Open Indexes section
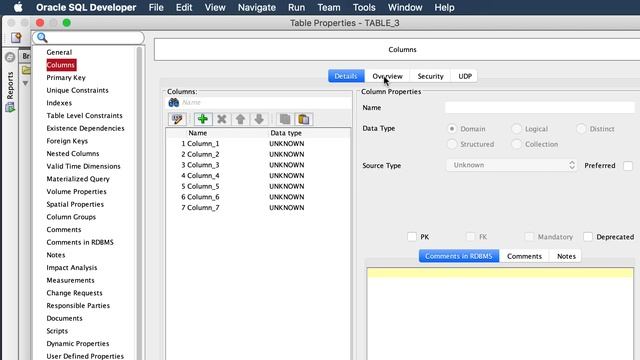Image resolution: width=640 pixels, height=360 pixels. click(59, 103)
